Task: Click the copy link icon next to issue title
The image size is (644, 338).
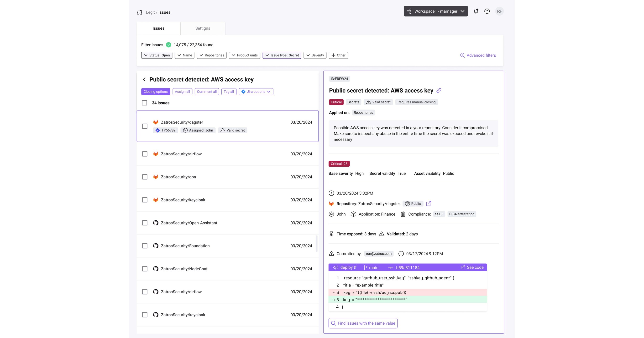Action: tap(439, 90)
